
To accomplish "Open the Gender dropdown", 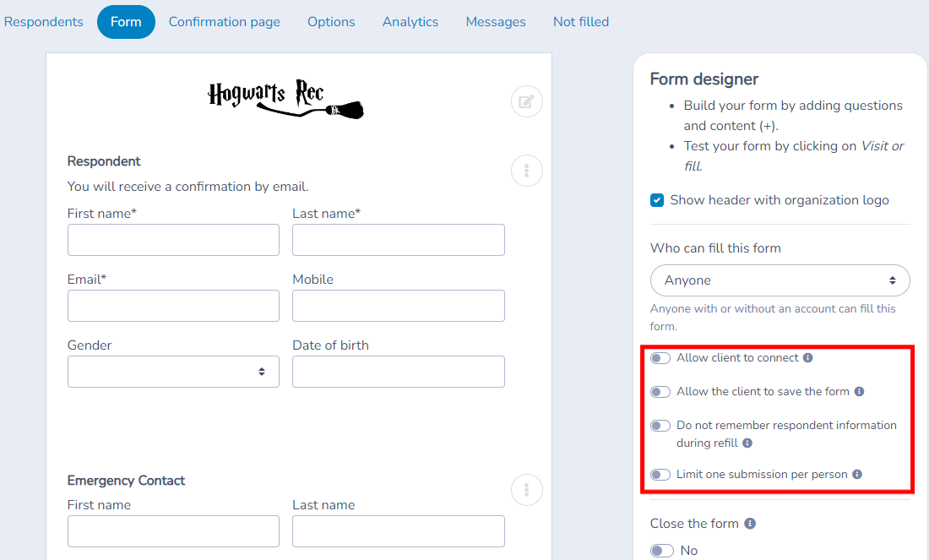I will [173, 372].
